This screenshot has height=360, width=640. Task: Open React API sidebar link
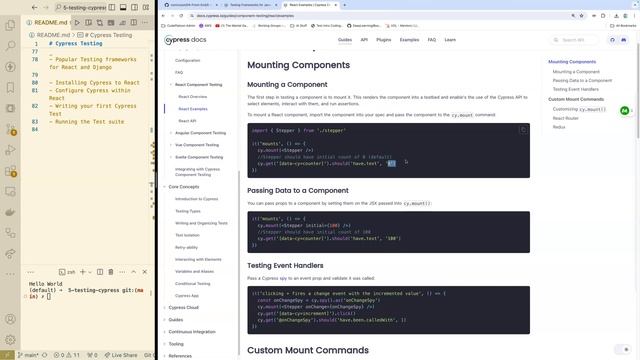pos(187,121)
